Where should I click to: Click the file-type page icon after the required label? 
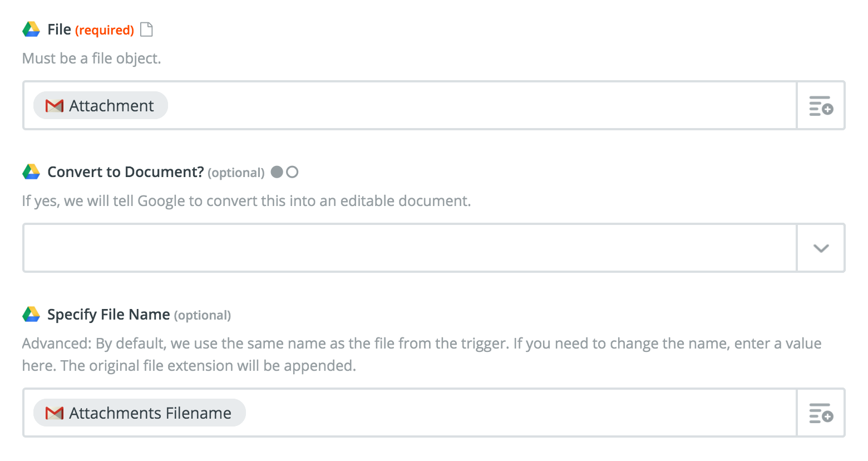coord(146,30)
